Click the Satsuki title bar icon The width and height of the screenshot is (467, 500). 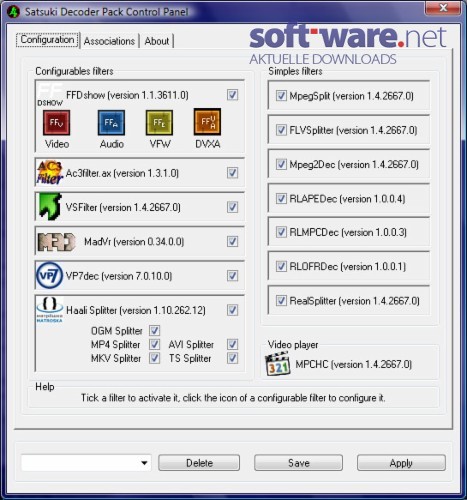[x=13, y=12]
